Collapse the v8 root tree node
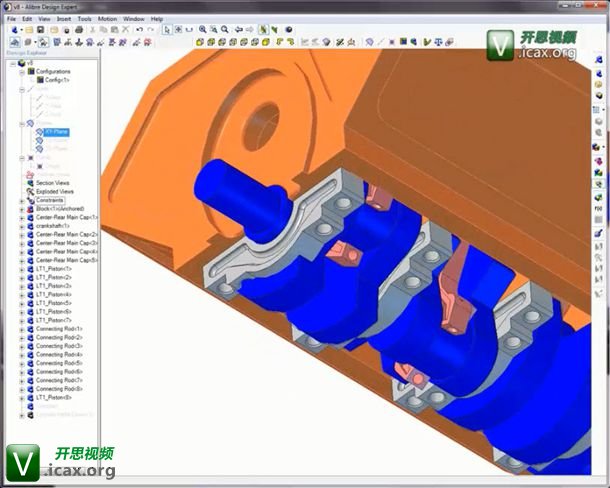 (13, 63)
